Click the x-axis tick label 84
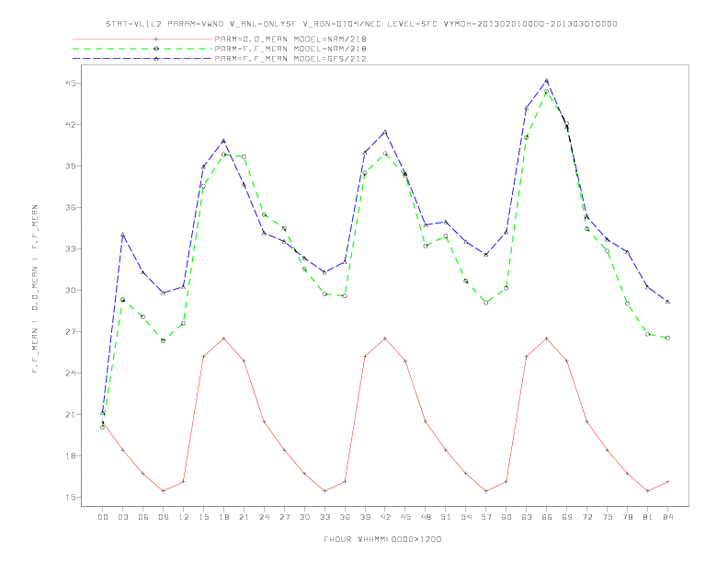728x563 pixels. [x=667, y=517]
